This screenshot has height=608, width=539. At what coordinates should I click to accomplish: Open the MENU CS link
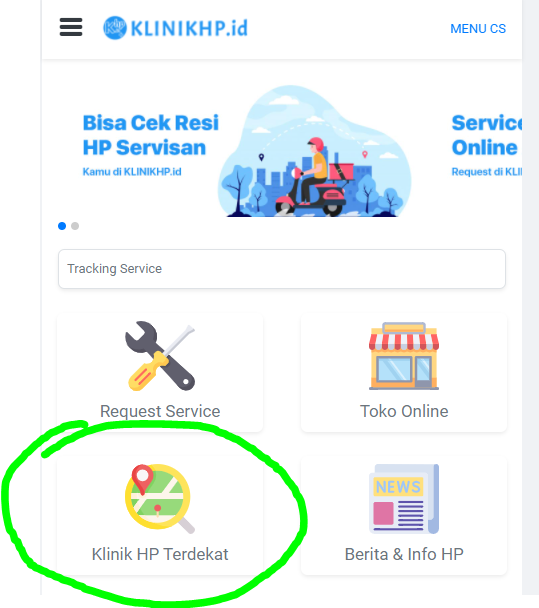478,29
